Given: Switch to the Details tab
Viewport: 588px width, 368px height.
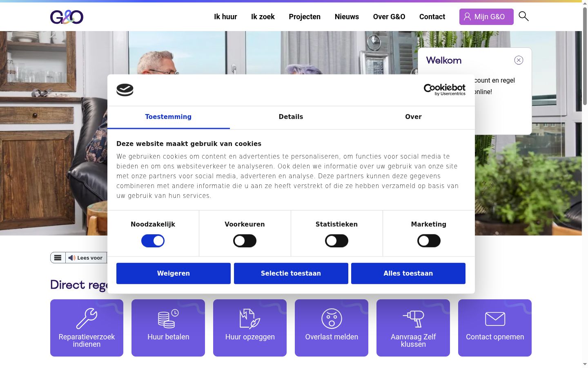Looking at the screenshot, I should click(x=291, y=117).
